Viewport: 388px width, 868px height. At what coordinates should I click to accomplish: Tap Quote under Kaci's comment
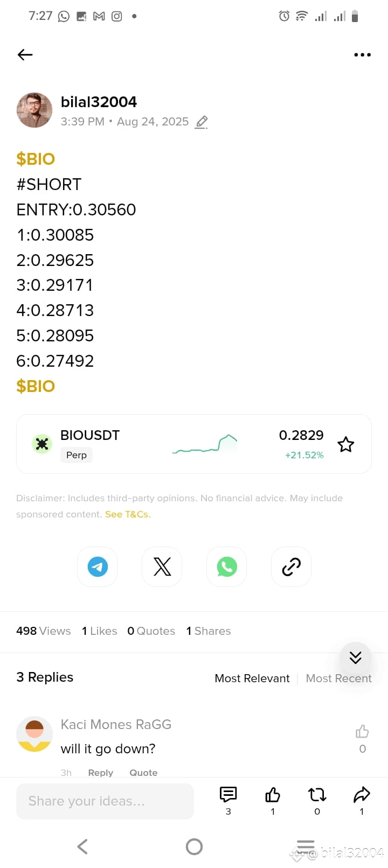[143, 772]
